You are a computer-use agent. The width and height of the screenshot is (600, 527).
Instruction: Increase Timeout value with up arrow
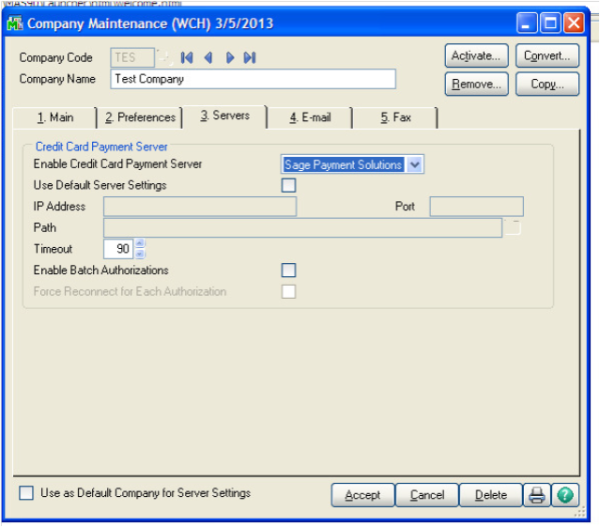140,243
